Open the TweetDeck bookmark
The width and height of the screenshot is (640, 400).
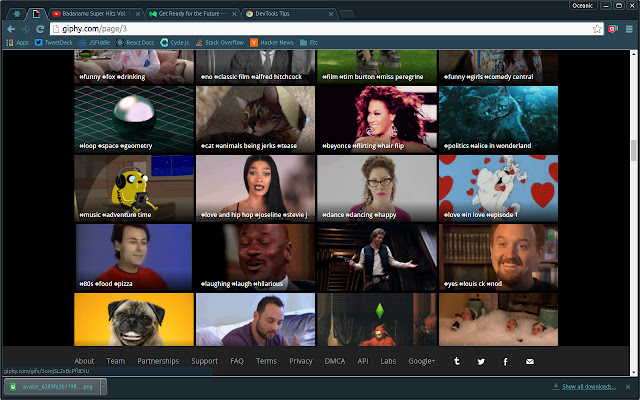click(53, 42)
